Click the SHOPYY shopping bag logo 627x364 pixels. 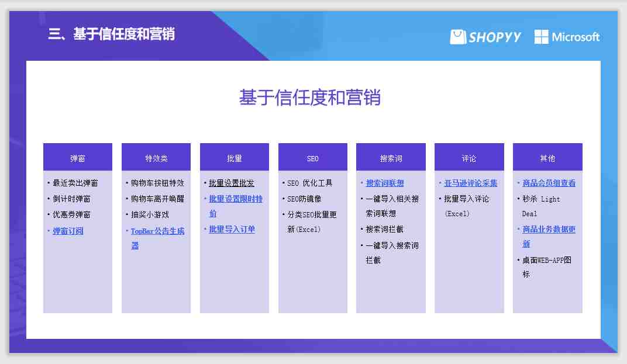click(x=458, y=37)
